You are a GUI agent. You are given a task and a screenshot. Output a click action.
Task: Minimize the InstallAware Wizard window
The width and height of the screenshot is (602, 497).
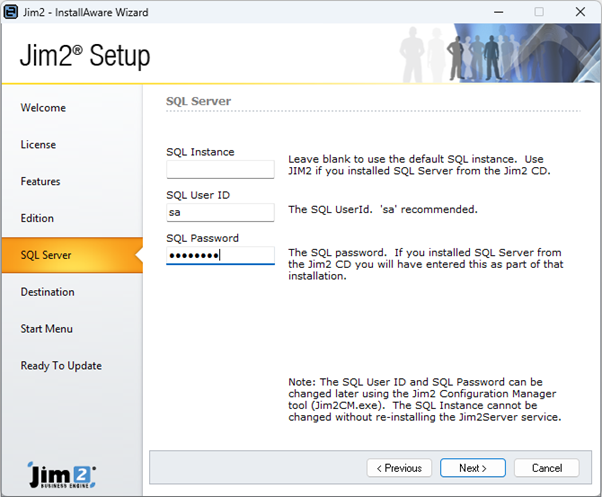[x=498, y=12]
